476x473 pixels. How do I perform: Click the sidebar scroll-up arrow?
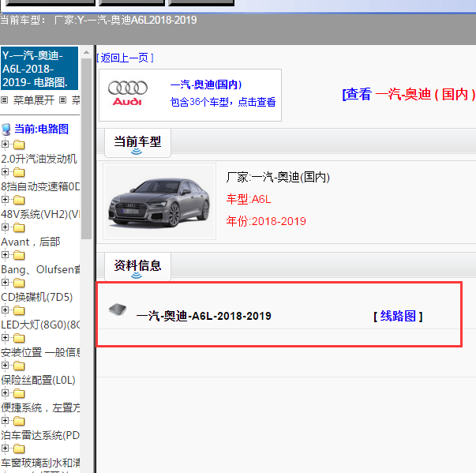[87, 52]
